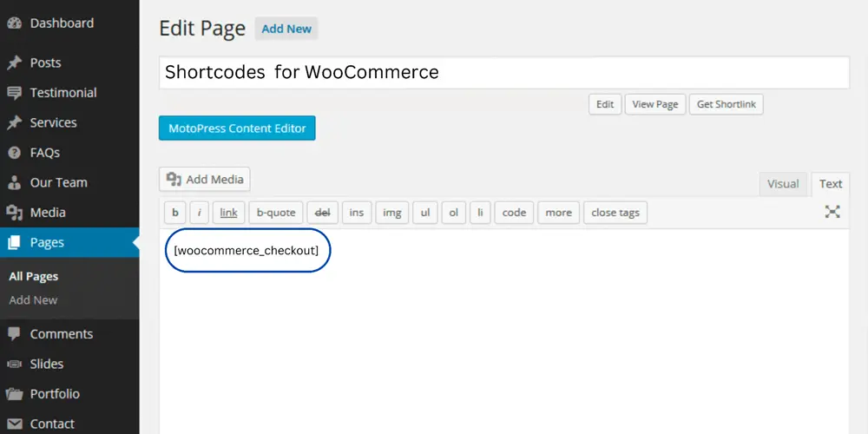Click the page title input field

(x=503, y=73)
